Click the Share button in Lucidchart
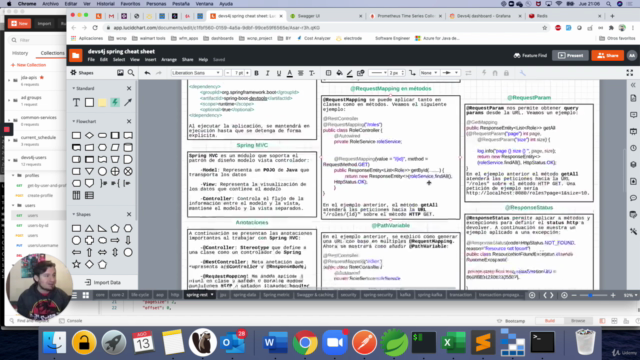 coord(607,56)
